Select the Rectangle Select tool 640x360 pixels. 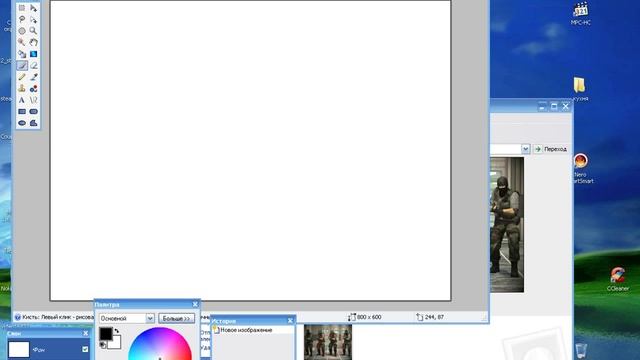(x=22, y=8)
